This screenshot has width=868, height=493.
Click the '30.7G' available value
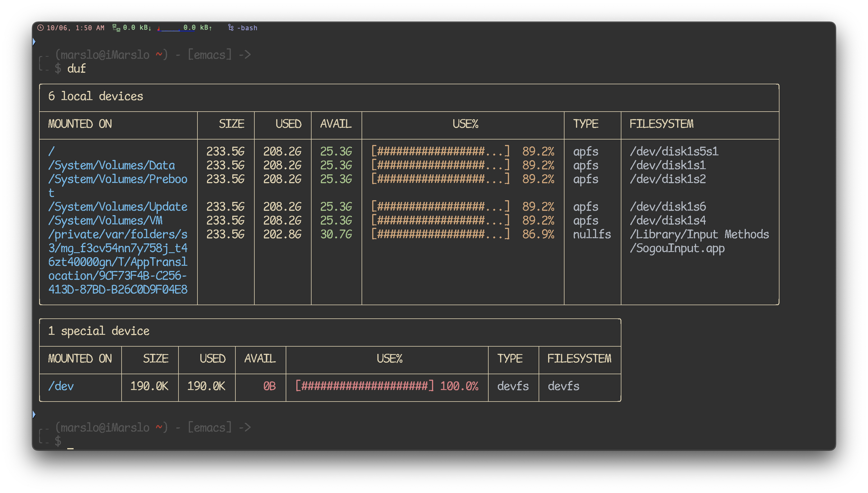pyautogui.click(x=336, y=234)
